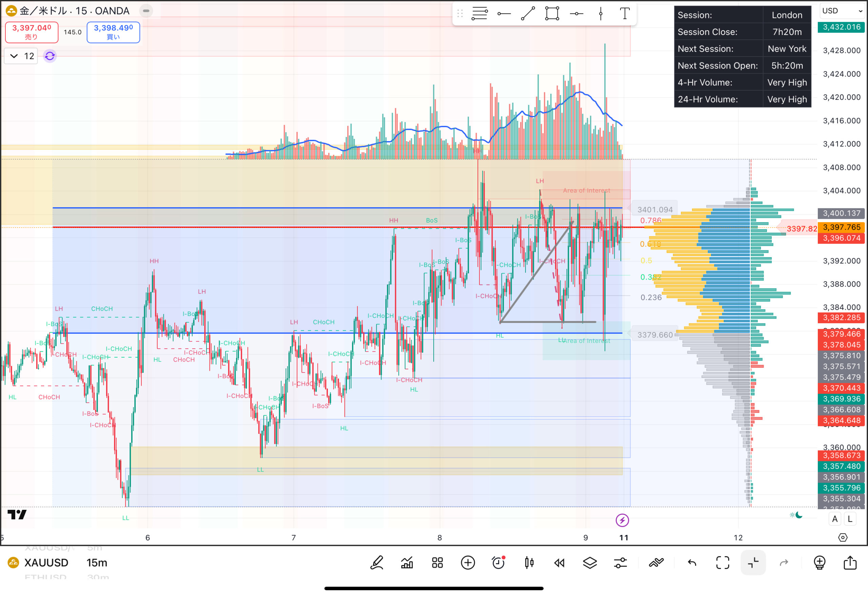
Task: Open the XAUUSD symbol selector
Action: [x=46, y=562]
